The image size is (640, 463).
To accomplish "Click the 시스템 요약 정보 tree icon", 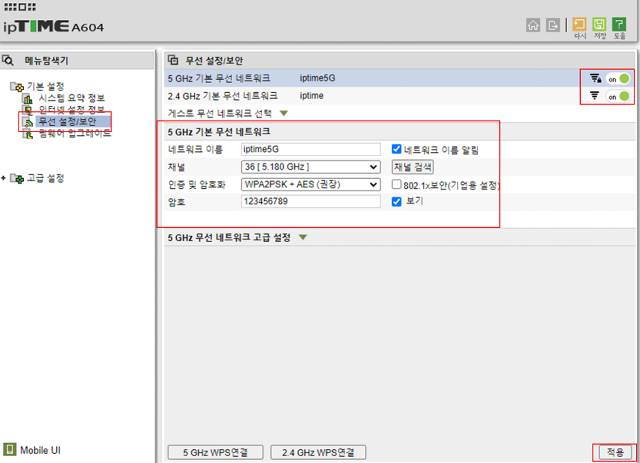I will click(x=27, y=98).
